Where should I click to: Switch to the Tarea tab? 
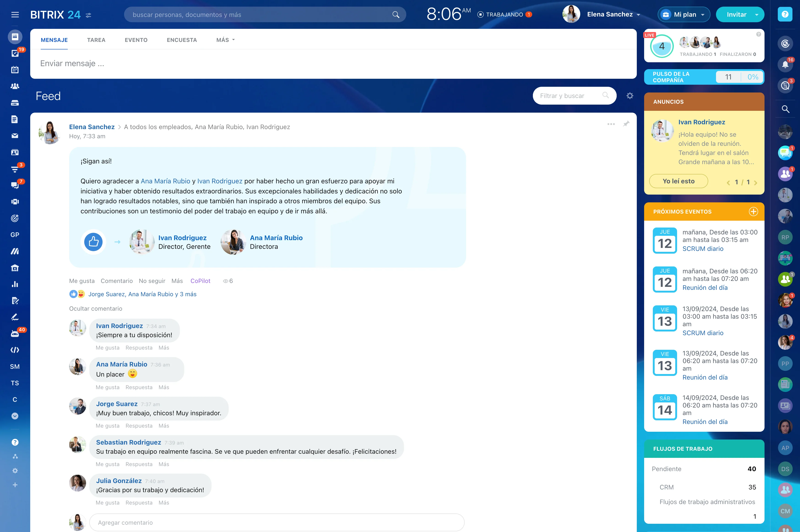pyautogui.click(x=96, y=40)
